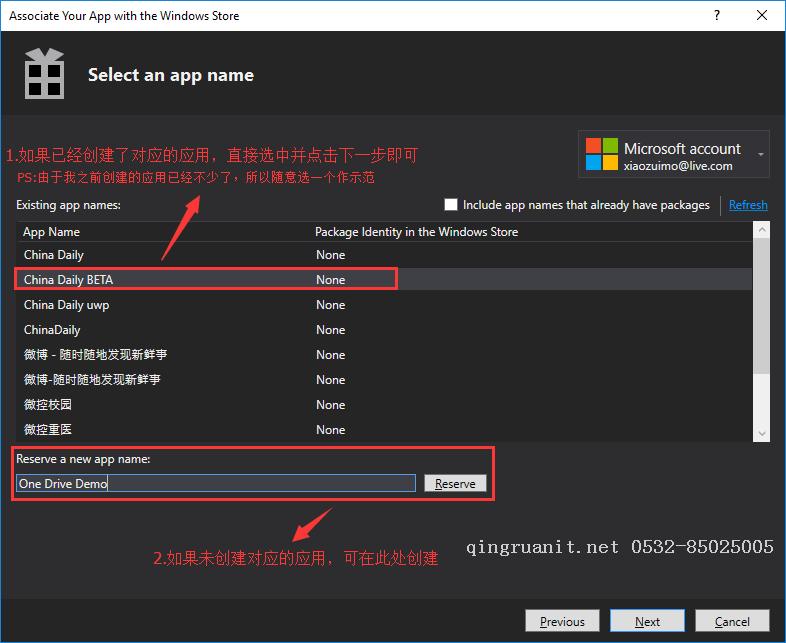Click the xiaozuimo@live.com account text
This screenshot has width=786, height=643.
pos(678,166)
